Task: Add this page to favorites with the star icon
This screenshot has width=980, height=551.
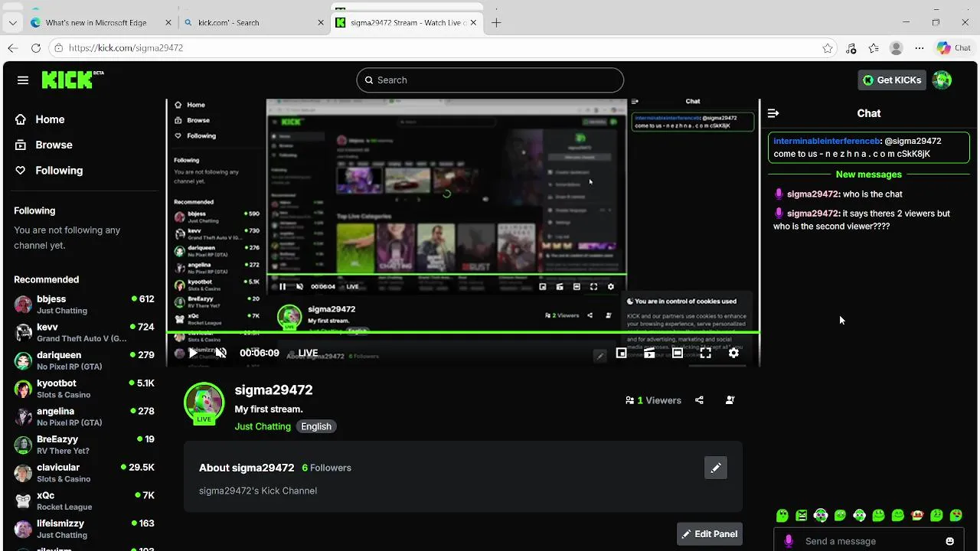Action: 828,48
